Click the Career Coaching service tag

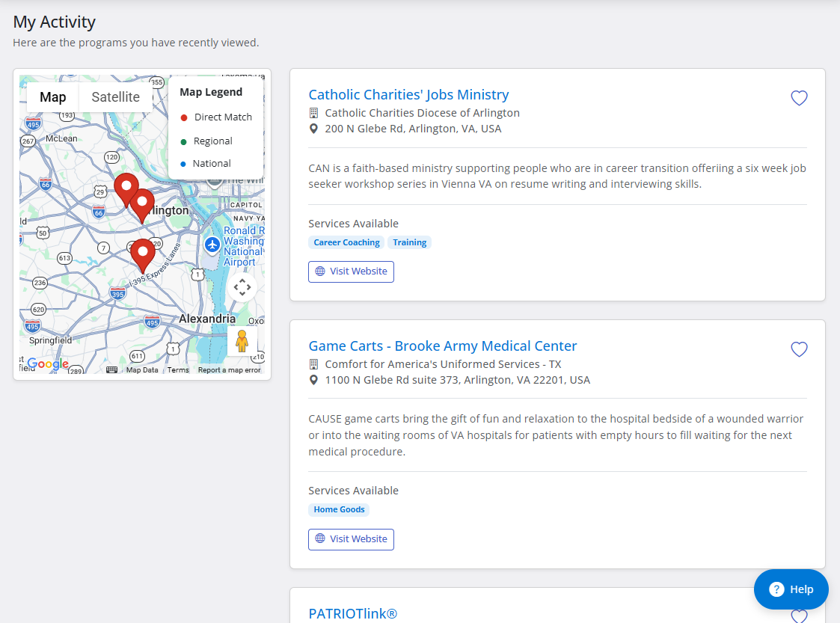[x=346, y=242]
